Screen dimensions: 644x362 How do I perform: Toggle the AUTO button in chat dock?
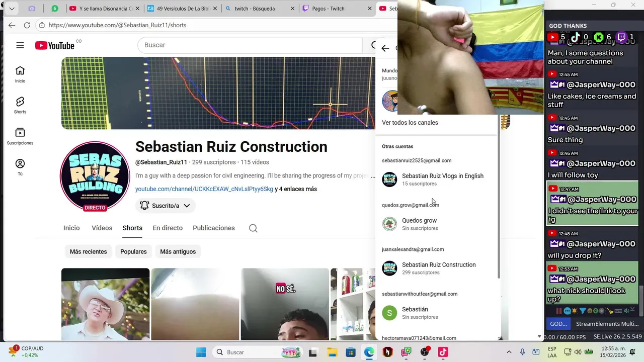pyautogui.click(x=618, y=311)
